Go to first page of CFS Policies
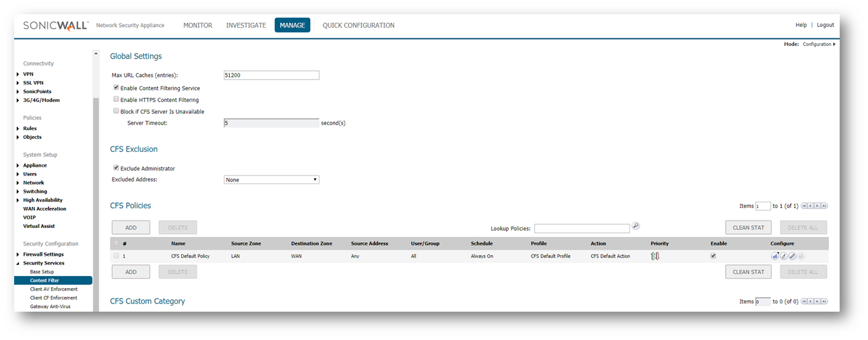 pos(804,206)
